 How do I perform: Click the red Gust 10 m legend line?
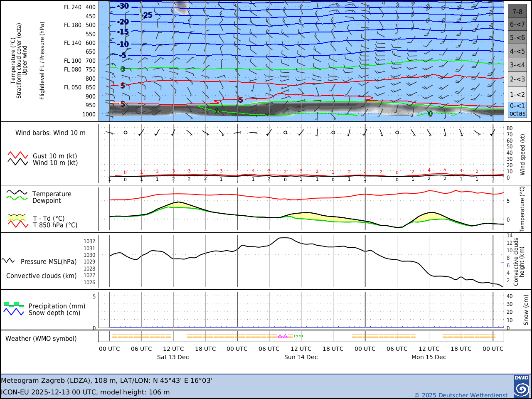point(18,155)
